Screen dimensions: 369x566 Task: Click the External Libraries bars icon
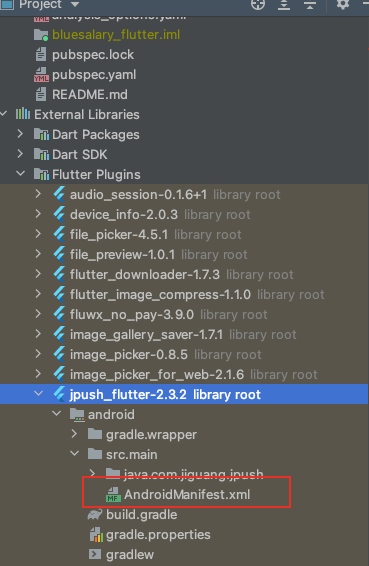click(23, 114)
